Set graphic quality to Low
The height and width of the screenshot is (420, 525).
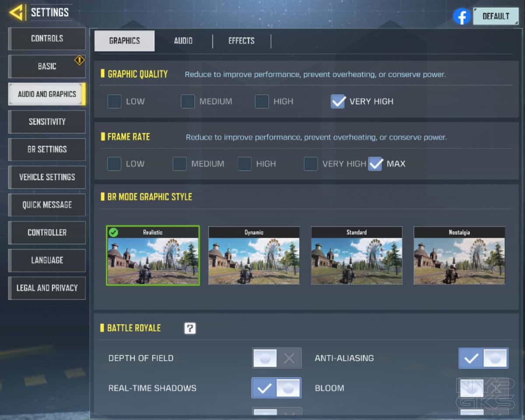coord(115,101)
